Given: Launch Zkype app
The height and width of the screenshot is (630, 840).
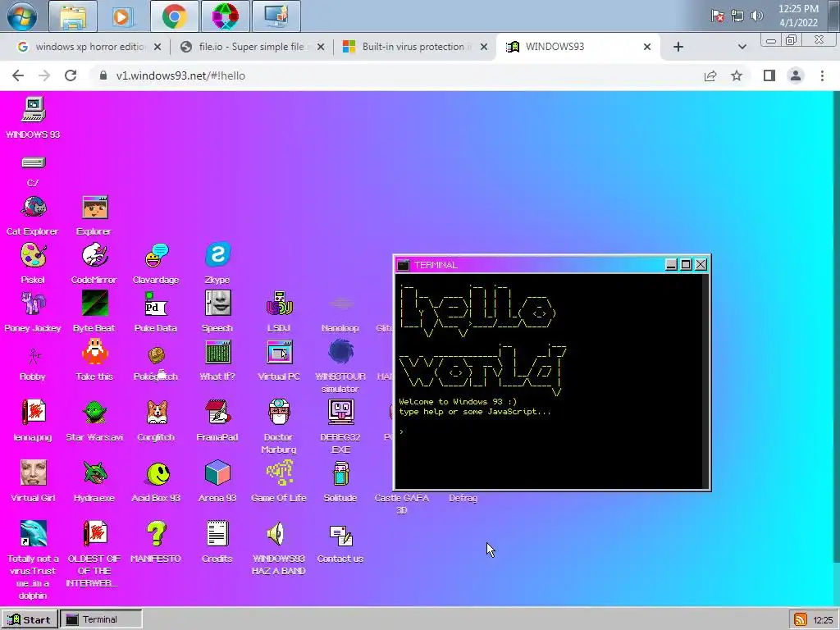Looking at the screenshot, I should coord(217,256).
